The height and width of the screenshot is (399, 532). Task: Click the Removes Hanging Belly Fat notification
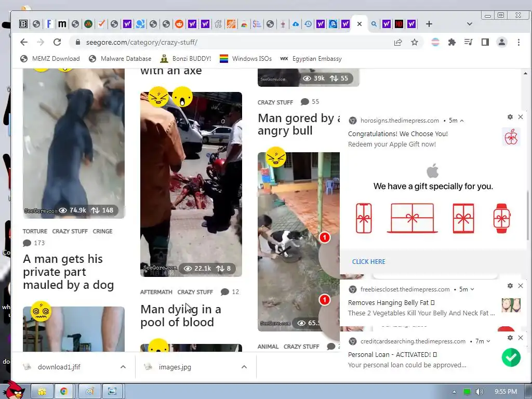391,303
